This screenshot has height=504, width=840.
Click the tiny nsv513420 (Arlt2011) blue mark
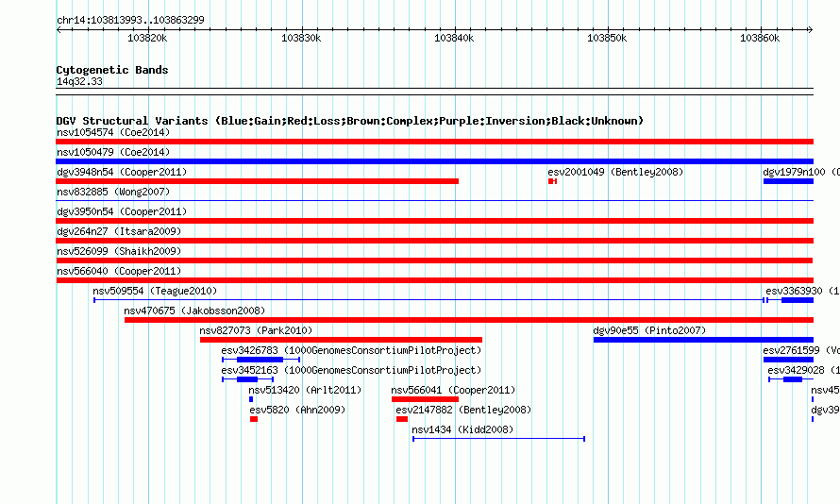click(x=251, y=399)
